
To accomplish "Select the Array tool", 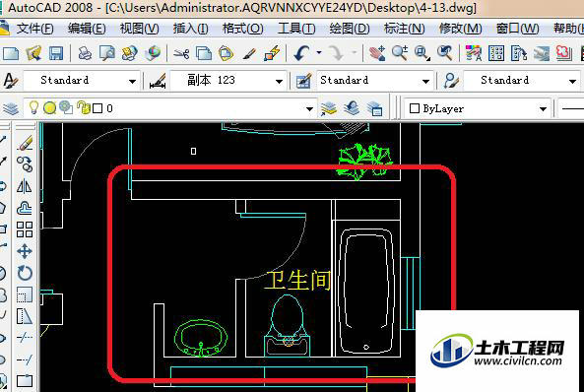I will coord(25,229).
